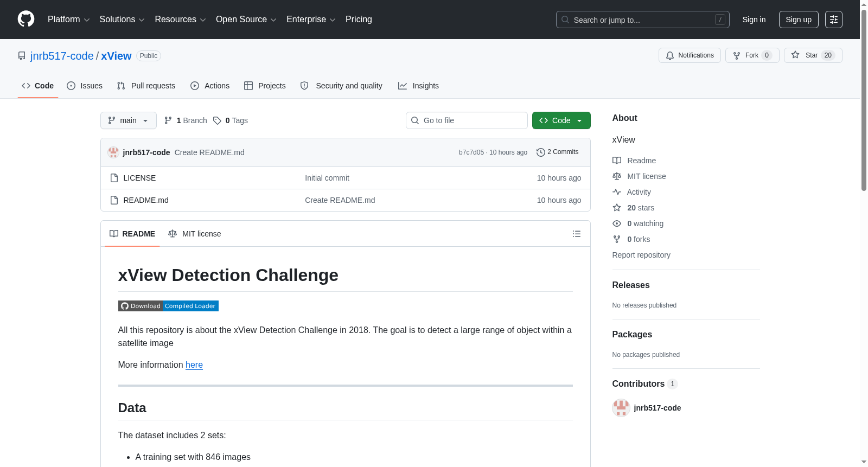Open the README outline list icon
The height and width of the screenshot is (467, 868).
[577, 234]
